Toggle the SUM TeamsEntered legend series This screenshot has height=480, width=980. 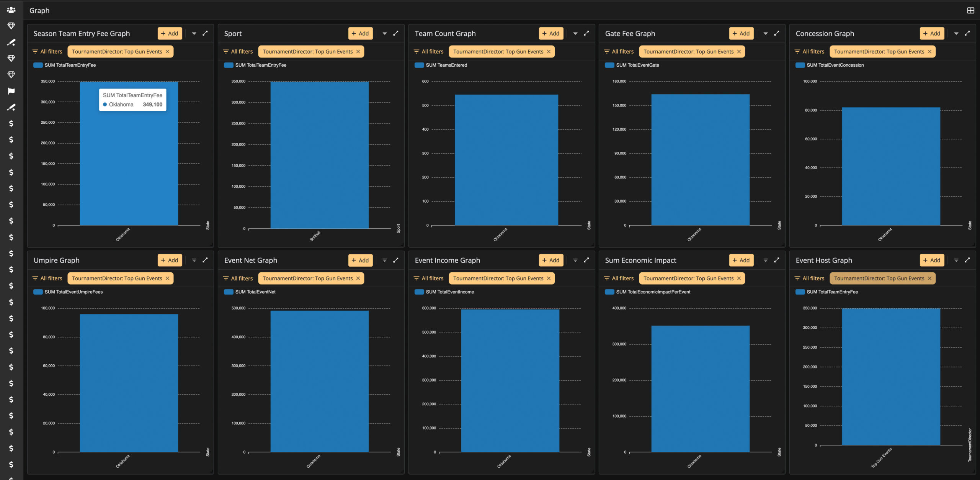click(441, 65)
